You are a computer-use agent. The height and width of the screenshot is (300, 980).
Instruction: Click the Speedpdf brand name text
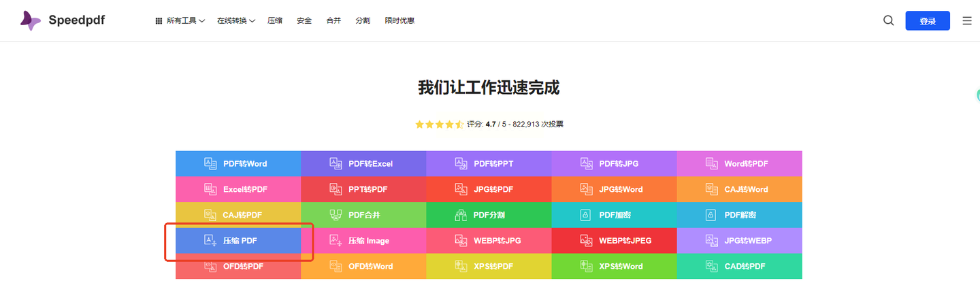(77, 20)
